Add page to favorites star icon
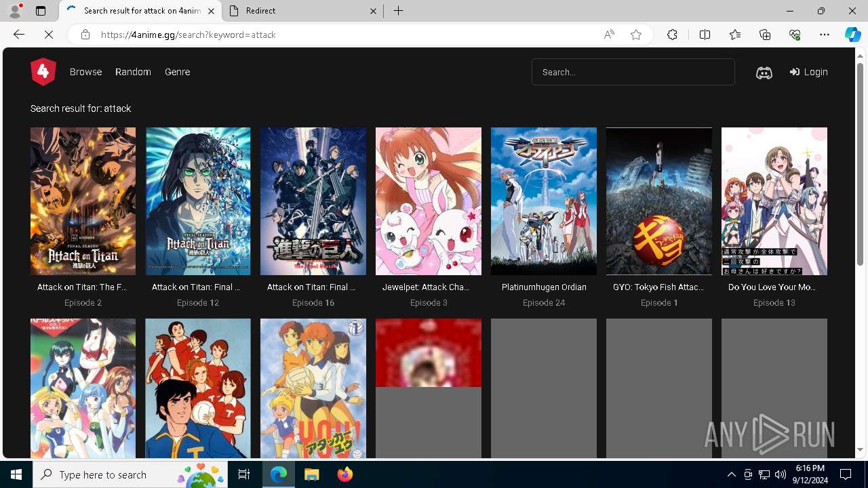 coord(636,35)
